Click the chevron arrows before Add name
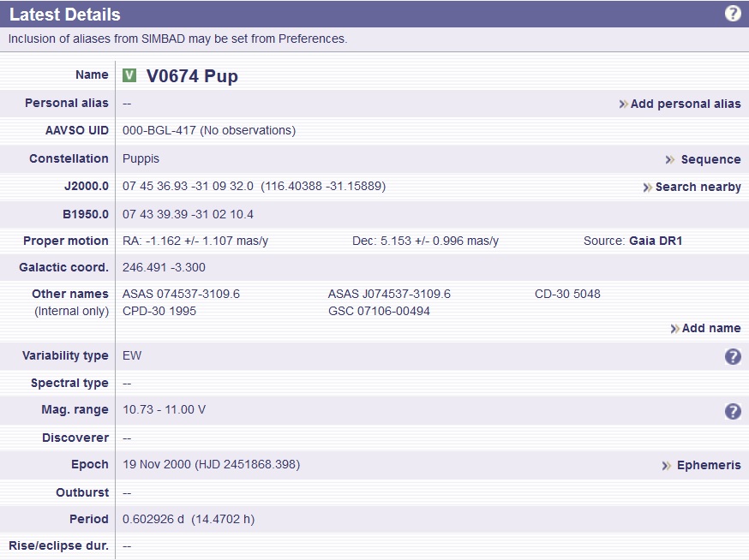 [674, 329]
